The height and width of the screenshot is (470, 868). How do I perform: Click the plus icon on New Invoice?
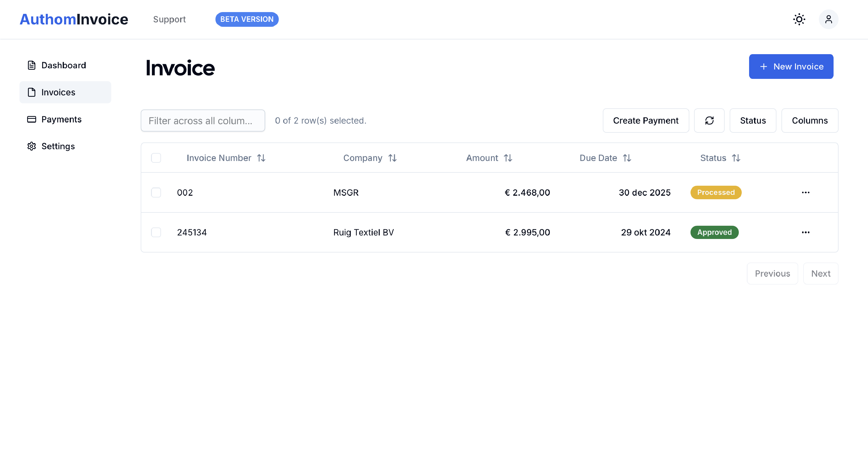(764, 67)
